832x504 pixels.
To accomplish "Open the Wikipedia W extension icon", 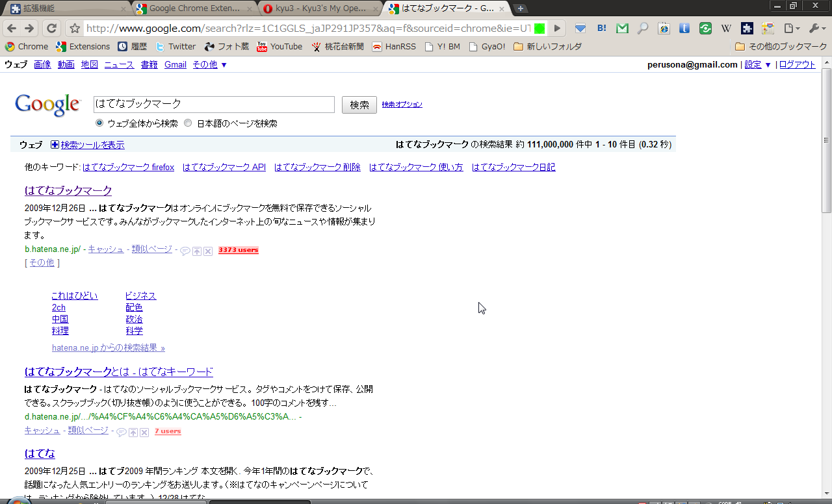I will click(726, 29).
